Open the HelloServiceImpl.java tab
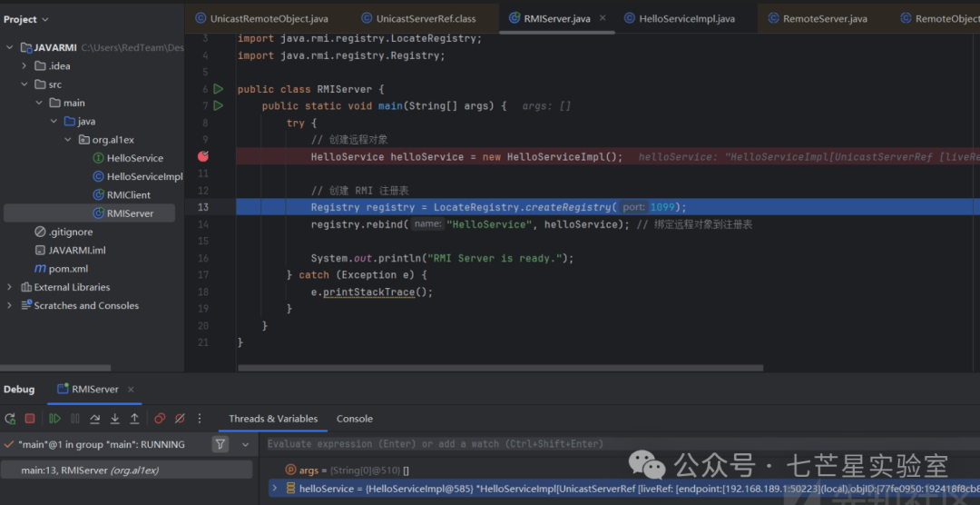 [680, 19]
